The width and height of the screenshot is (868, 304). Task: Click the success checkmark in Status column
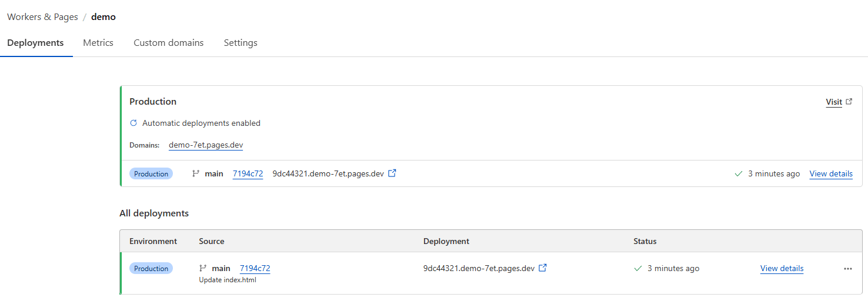(x=637, y=269)
